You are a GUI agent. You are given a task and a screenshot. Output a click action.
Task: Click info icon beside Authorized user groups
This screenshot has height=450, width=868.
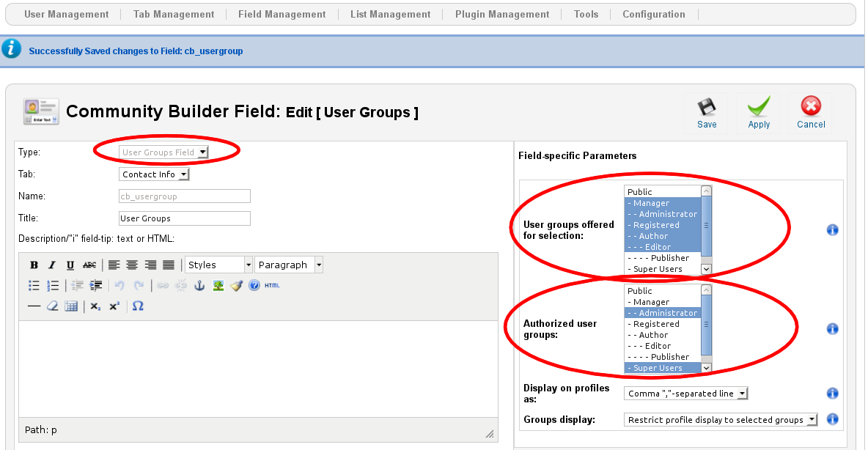[x=832, y=329]
